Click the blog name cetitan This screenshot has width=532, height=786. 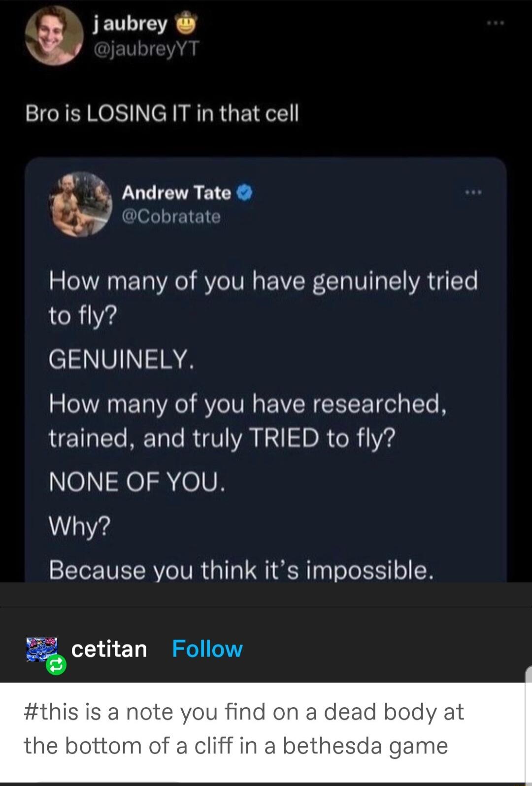pos(107,649)
